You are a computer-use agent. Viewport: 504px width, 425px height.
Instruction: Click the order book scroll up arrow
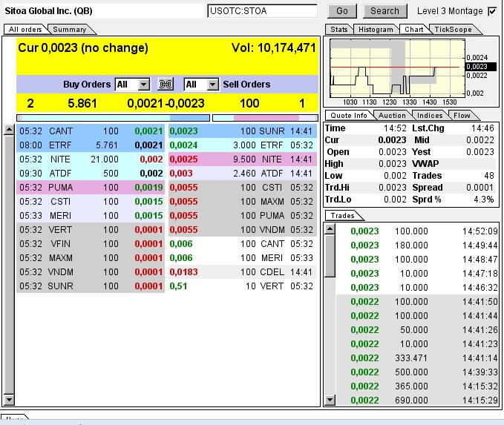9,130
